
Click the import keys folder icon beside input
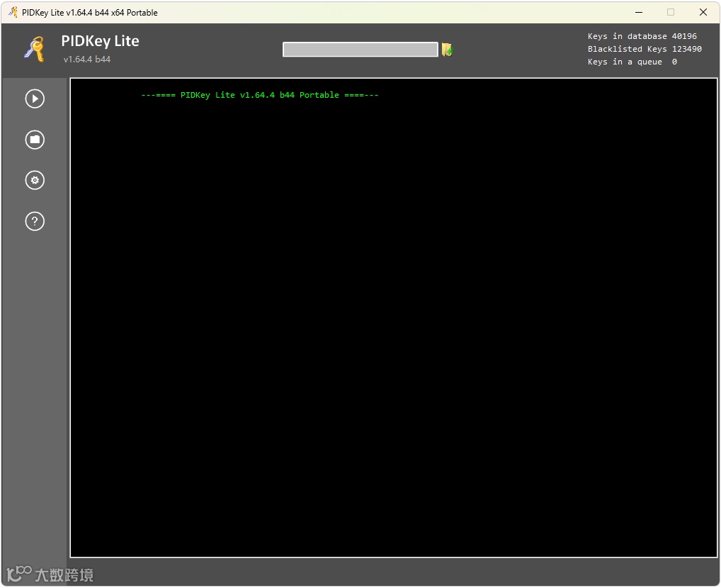click(x=448, y=49)
